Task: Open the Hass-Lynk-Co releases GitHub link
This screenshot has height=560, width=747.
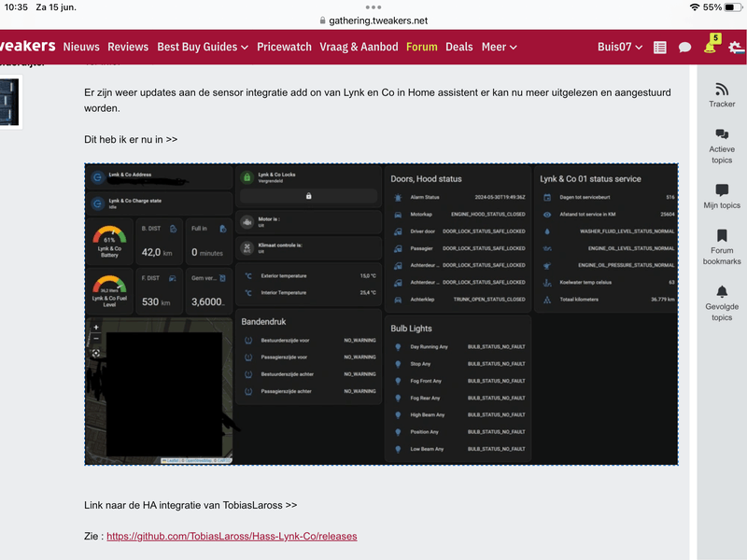Action: [x=232, y=536]
